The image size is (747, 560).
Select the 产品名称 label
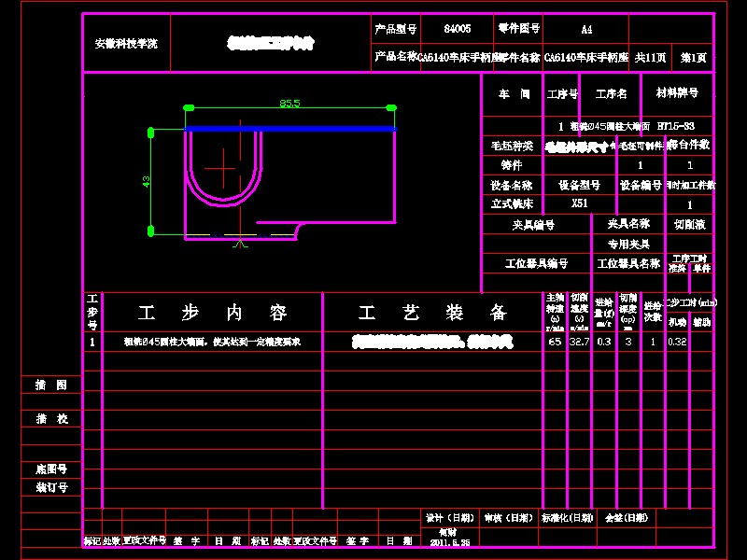396,57
